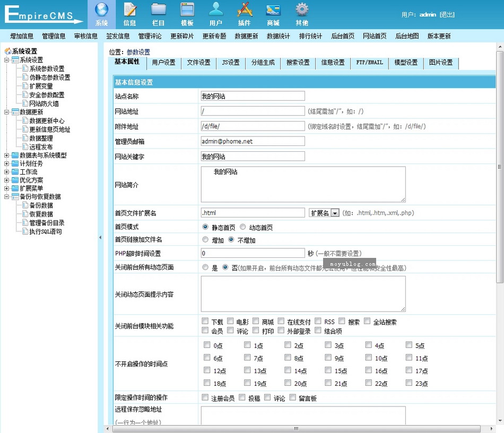
Task: Click the 系统设置 home icon in sidebar
Action: tap(8, 51)
